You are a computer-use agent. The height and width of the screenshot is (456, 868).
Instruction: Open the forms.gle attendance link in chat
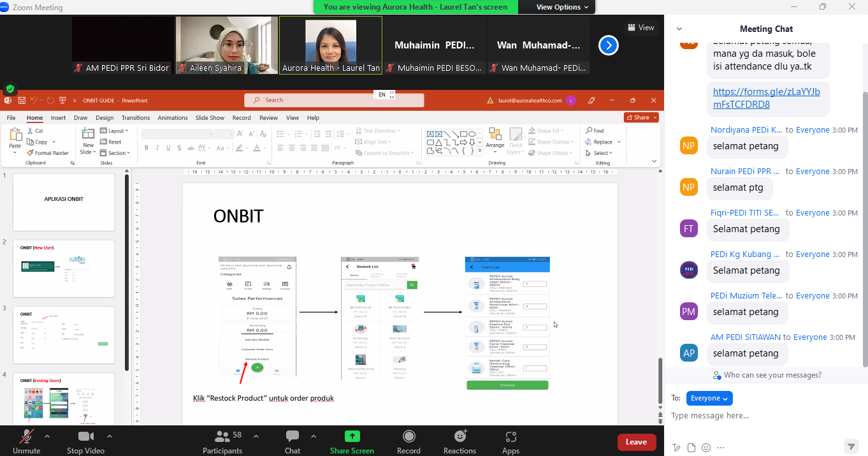coord(766,98)
